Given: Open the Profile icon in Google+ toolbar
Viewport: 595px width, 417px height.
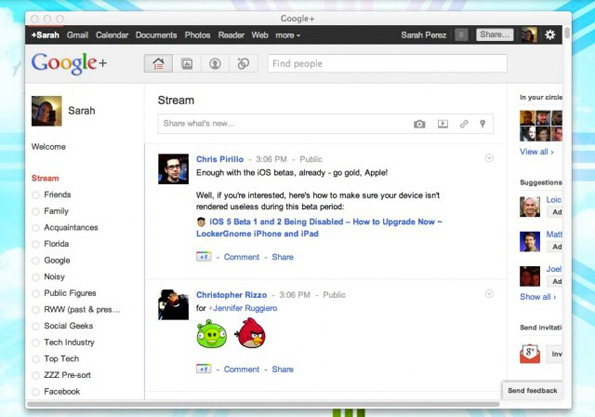Looking at the screenshot, I should coord(215,63).
